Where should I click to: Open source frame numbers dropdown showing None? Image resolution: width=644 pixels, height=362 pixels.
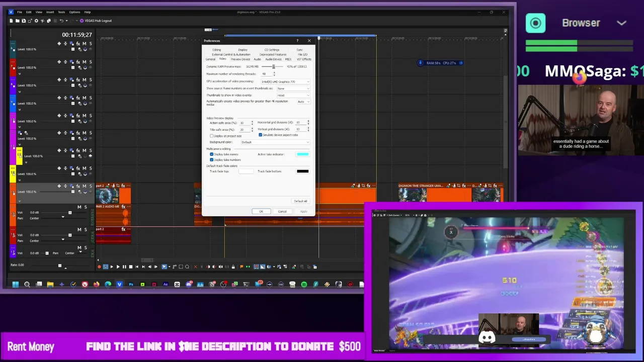pos(293,88)
